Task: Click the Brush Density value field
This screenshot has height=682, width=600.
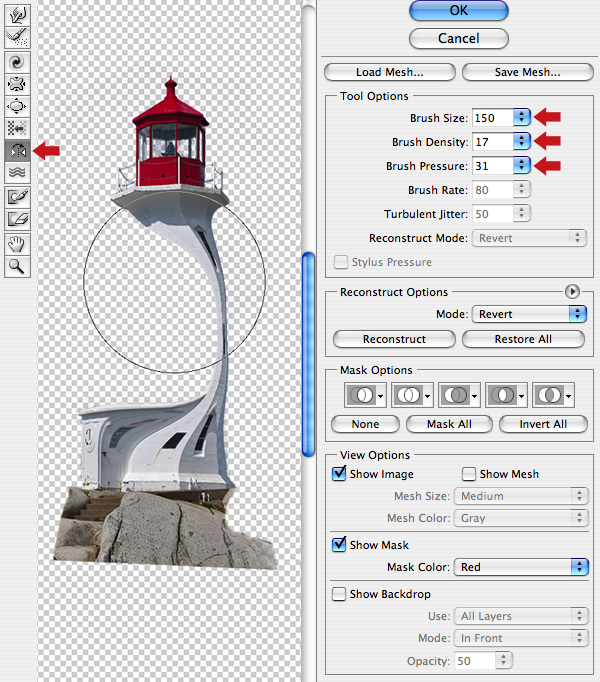Action: 493,141
